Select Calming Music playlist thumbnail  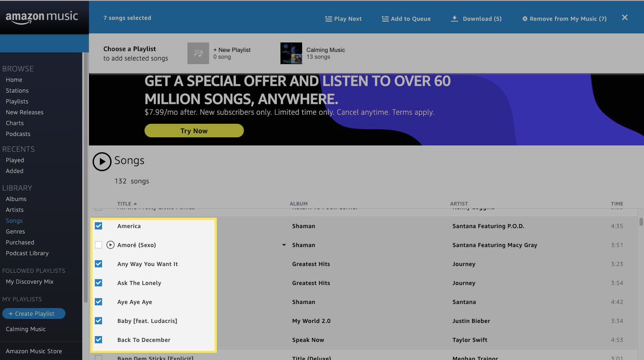[x=291, y=53]
